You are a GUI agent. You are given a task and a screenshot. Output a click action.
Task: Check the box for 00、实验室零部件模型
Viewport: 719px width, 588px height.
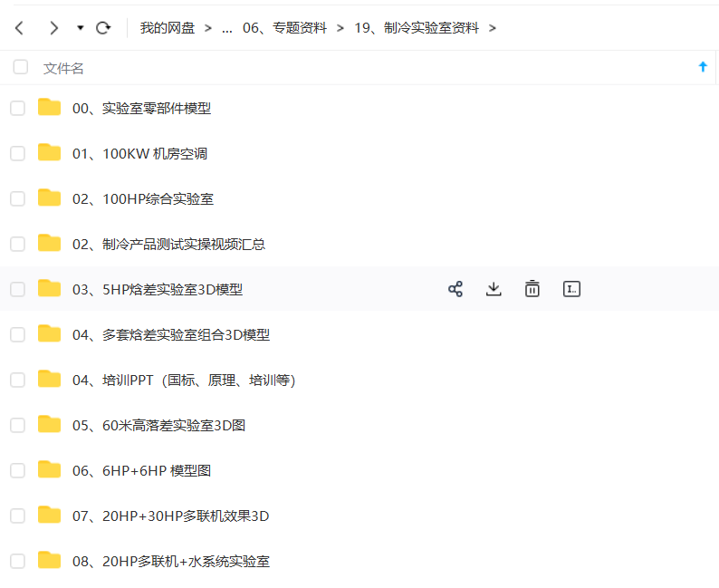point(17,108)
